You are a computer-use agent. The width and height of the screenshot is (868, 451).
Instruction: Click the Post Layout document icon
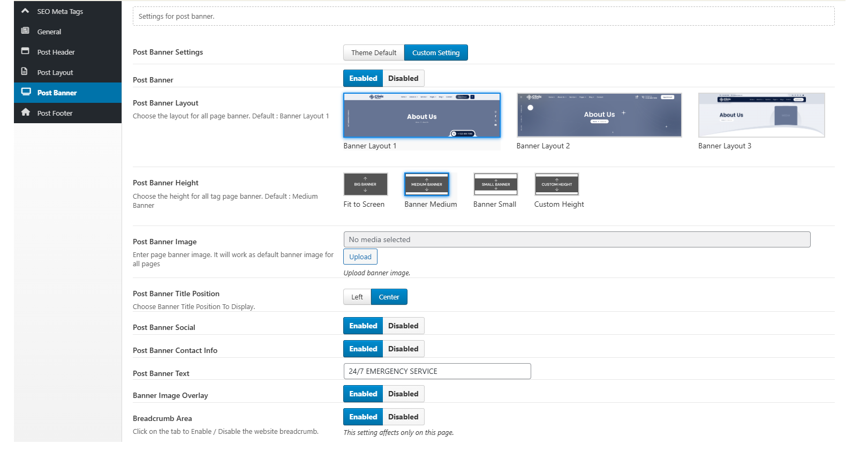click(25, 72)
